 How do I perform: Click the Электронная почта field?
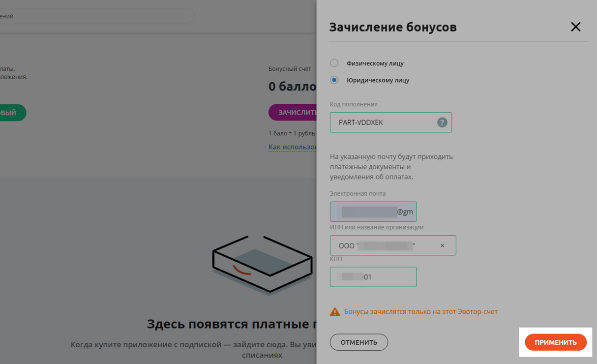pos(373,212)
